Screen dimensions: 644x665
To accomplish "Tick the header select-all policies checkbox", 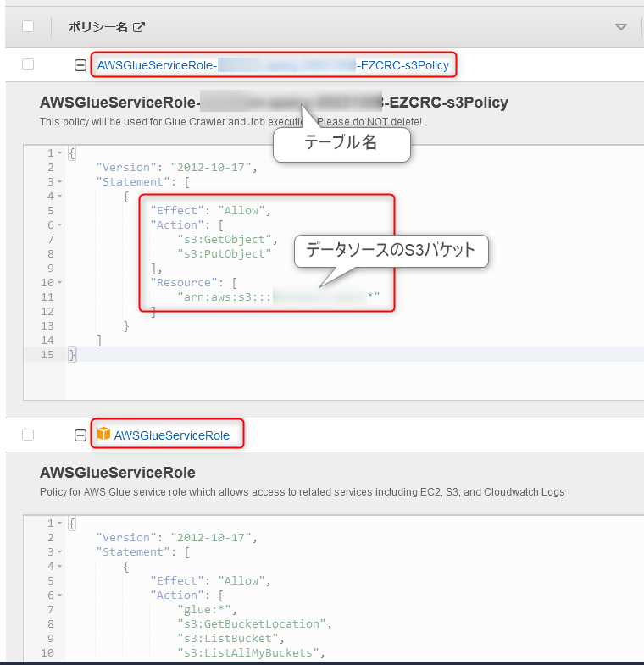I will pyautogui.click(x=28, y=26).
